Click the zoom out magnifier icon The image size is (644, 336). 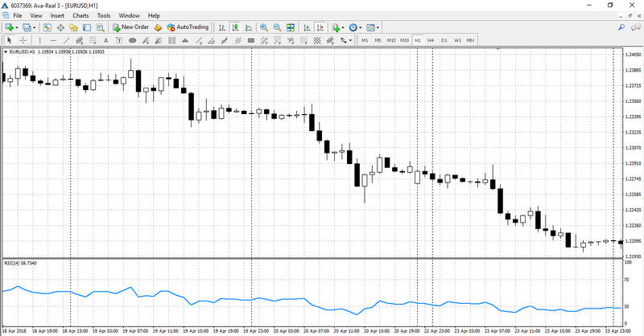[277, 27]
